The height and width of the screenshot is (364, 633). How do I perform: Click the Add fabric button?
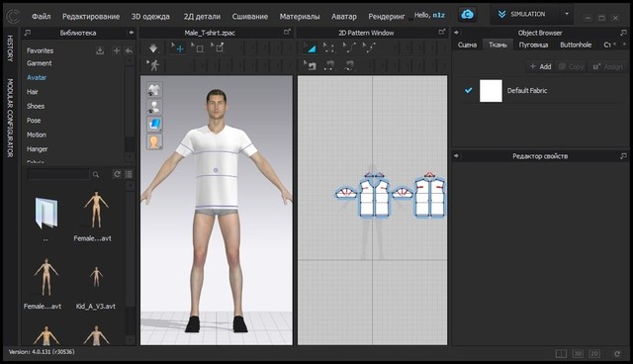(540, 66)
